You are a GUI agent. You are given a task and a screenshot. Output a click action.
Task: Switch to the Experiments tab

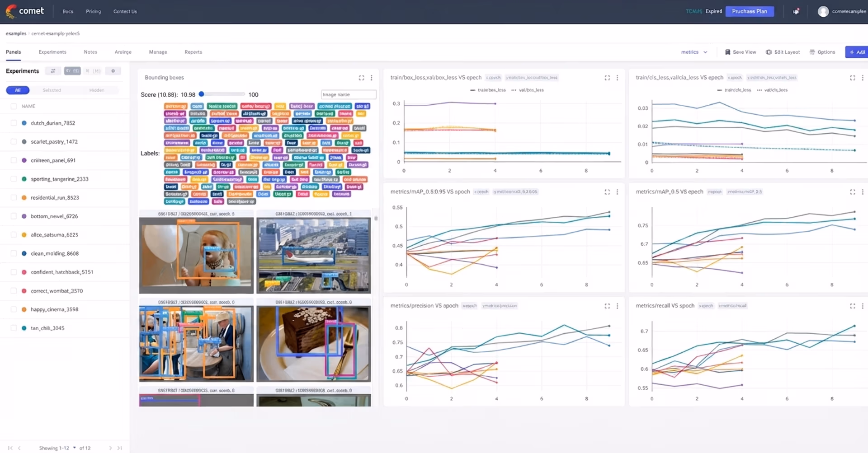click(52, 52)
